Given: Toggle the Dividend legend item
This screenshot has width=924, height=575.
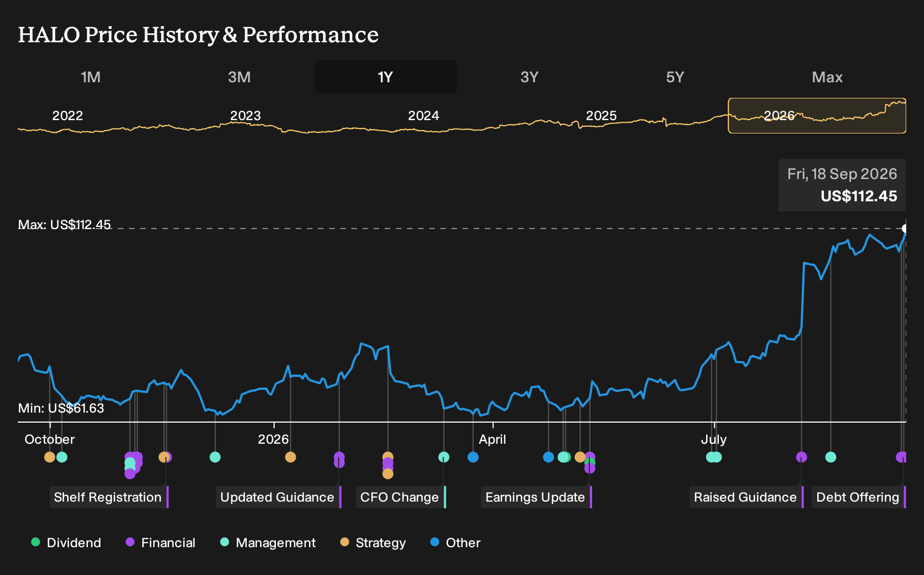Looking at the screenshot, I should tap(66, 543).
